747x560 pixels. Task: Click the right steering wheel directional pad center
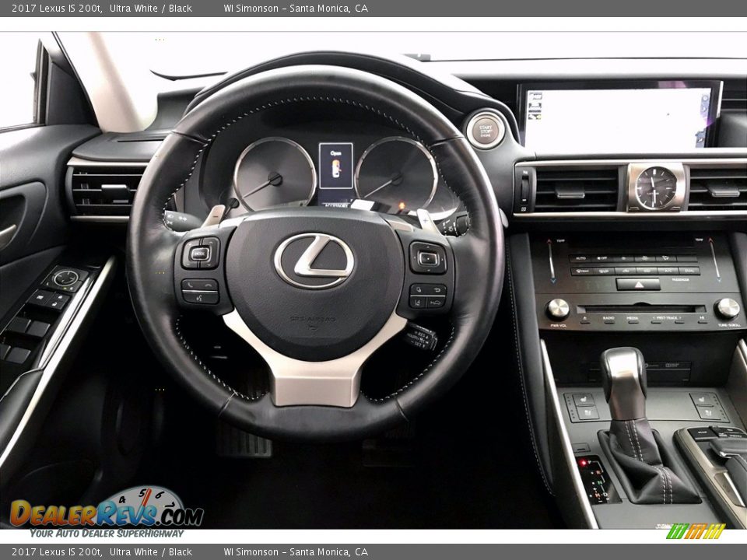(428, 258)
